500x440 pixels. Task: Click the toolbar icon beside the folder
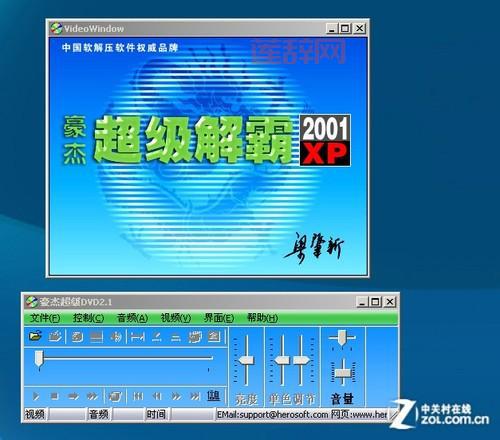tap(55, 337)
